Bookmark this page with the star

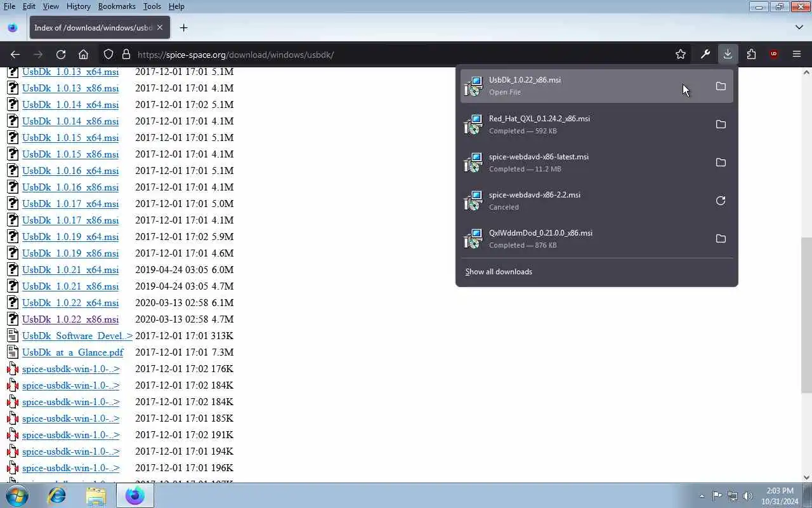click(681, 55)
